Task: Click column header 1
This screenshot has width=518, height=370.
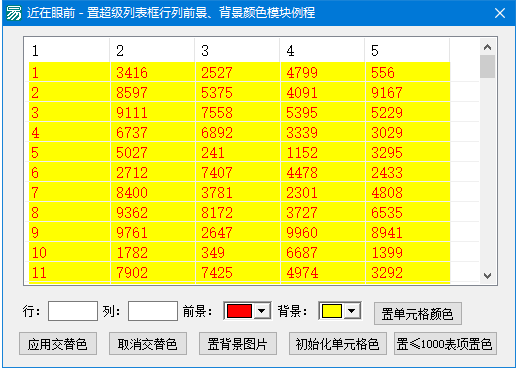Action: coord(67,50)
